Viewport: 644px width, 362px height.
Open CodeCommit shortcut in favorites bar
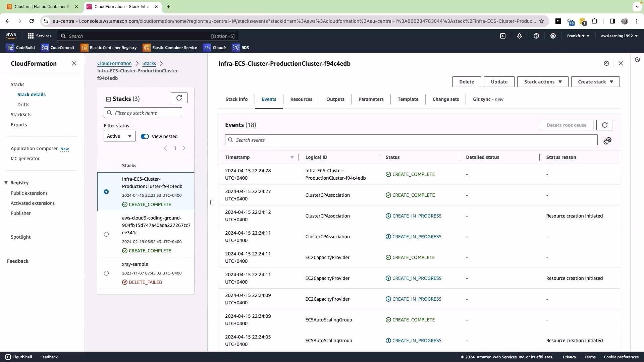pyautogui.click(x=58, y=48)
